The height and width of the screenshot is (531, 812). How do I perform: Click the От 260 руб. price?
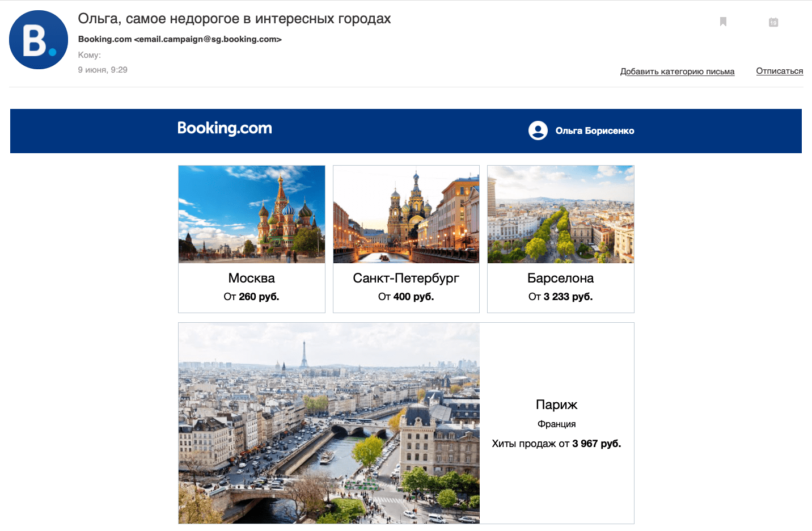[251, 297]
